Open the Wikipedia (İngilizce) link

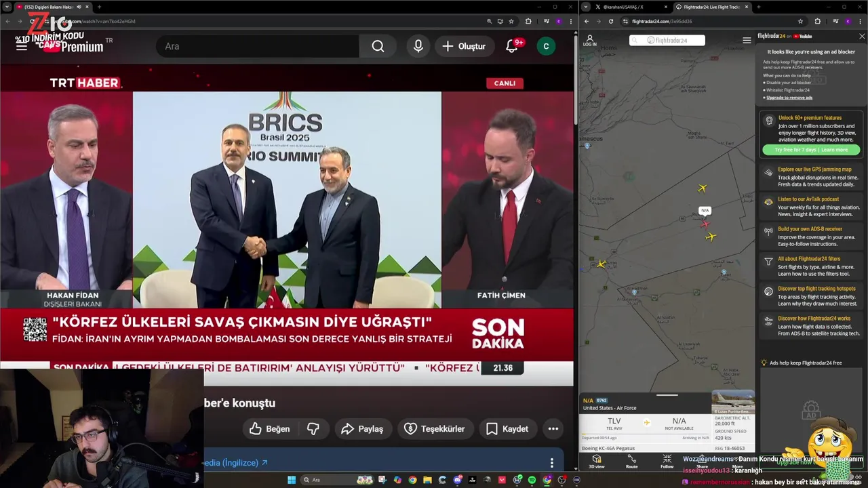pos(235,463)
